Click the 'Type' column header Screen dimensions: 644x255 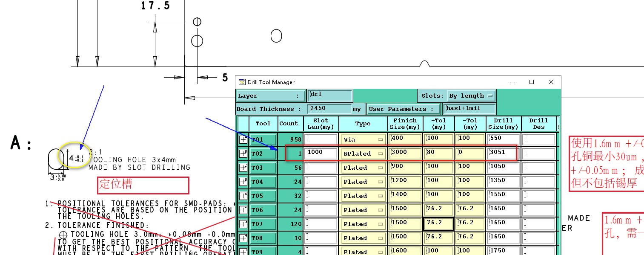coord(363,124)
